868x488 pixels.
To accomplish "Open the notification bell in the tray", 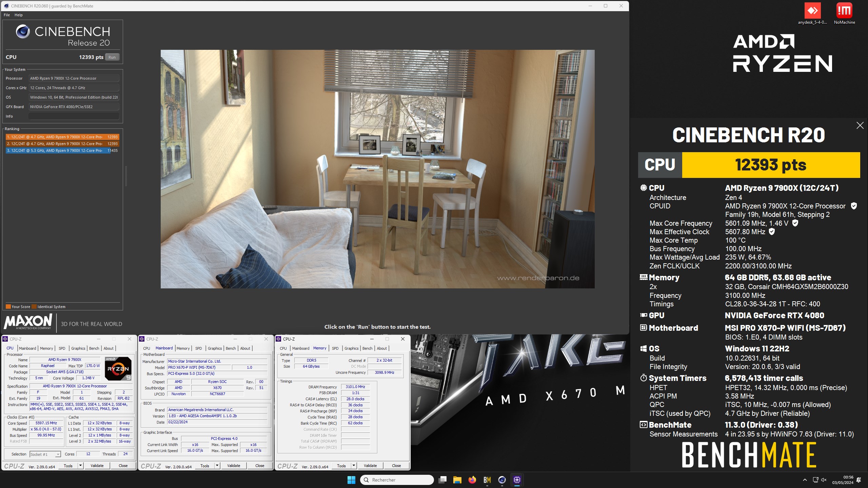I will tap(859, 480).
